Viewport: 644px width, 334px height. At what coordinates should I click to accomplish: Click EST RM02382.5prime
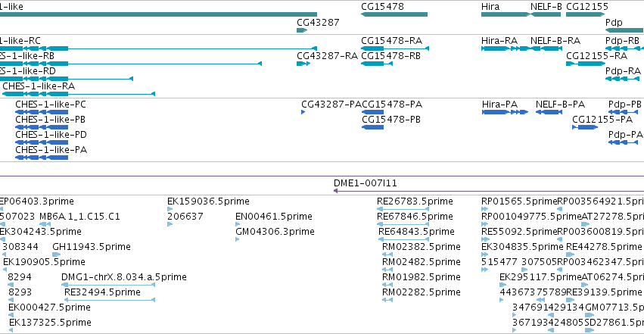click(387, 254)
